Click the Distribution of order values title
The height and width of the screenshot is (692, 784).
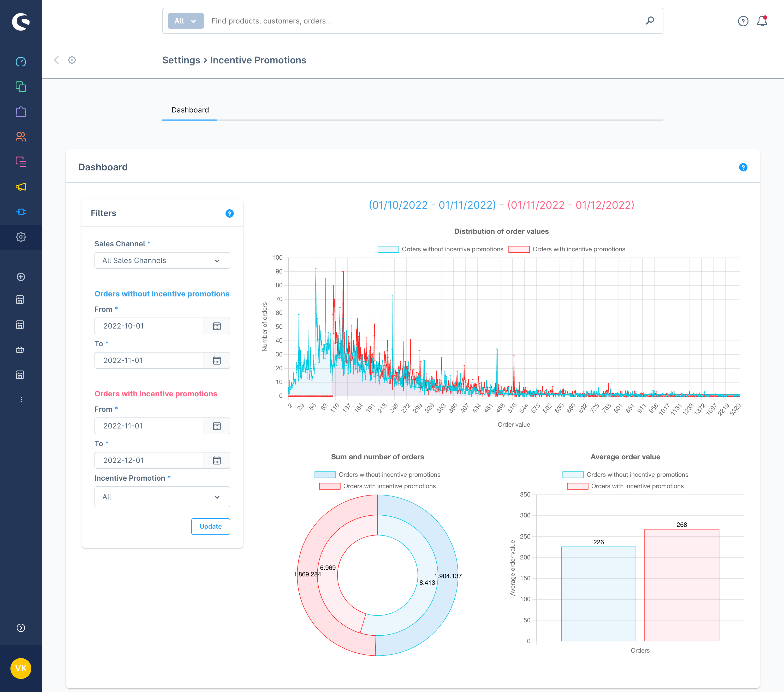[501, 231]
